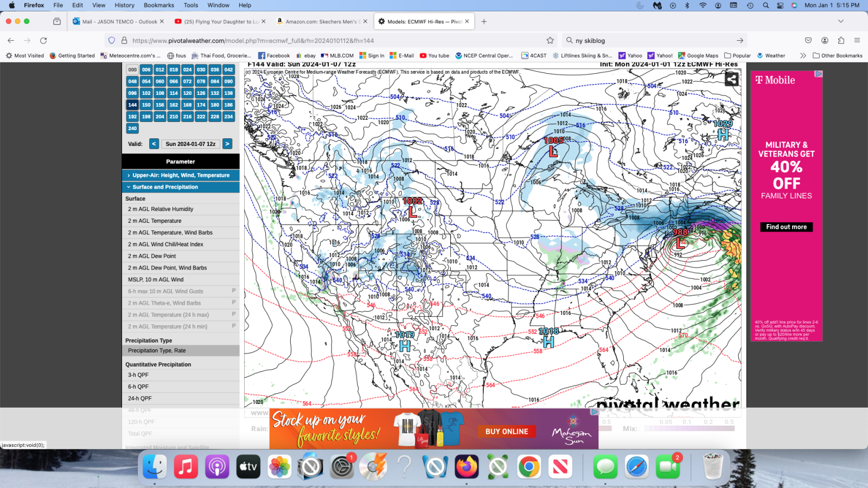Reload the pivotalweather.com page
The height and width of the screenshot is (488, 868).
[x=43, y=40]
